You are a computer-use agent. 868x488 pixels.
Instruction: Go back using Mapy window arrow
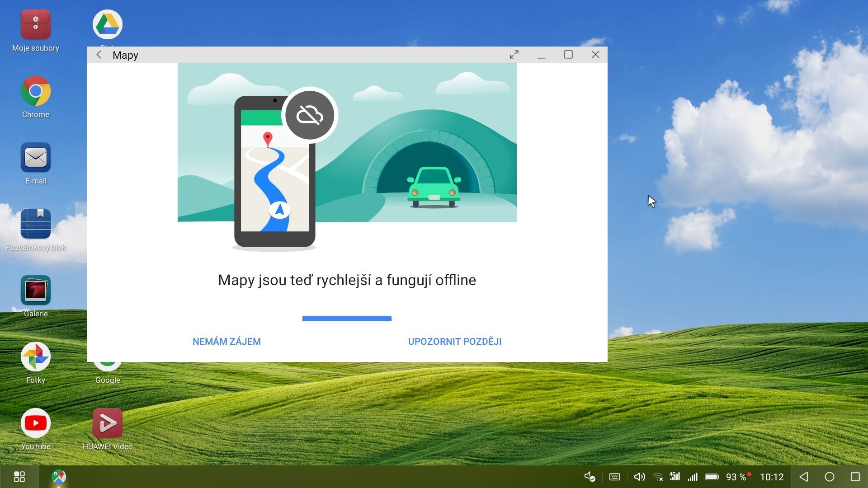tap(99, 55)
